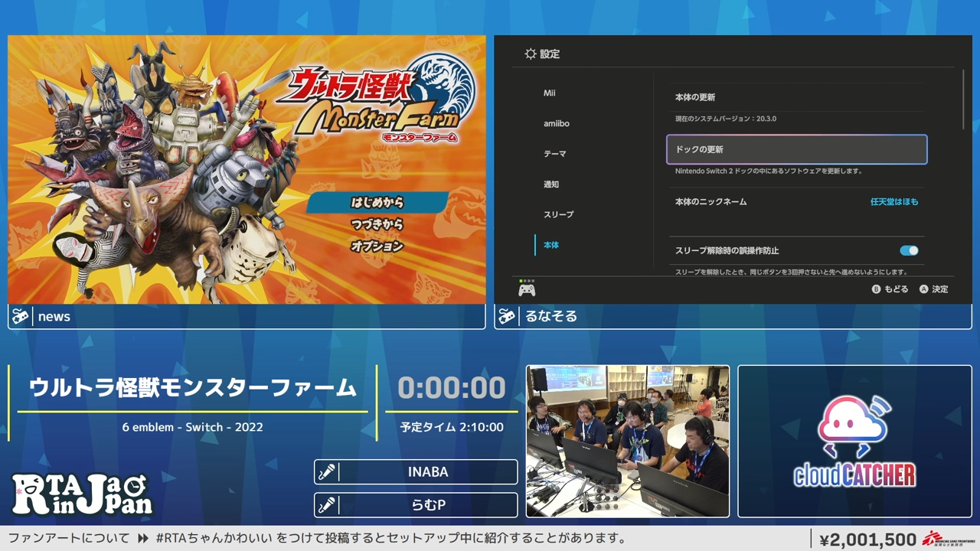The width and height of the screenshot is (980, 551).
Task: Switch to the テーマ settings category
Action: (x=555, y=154)
